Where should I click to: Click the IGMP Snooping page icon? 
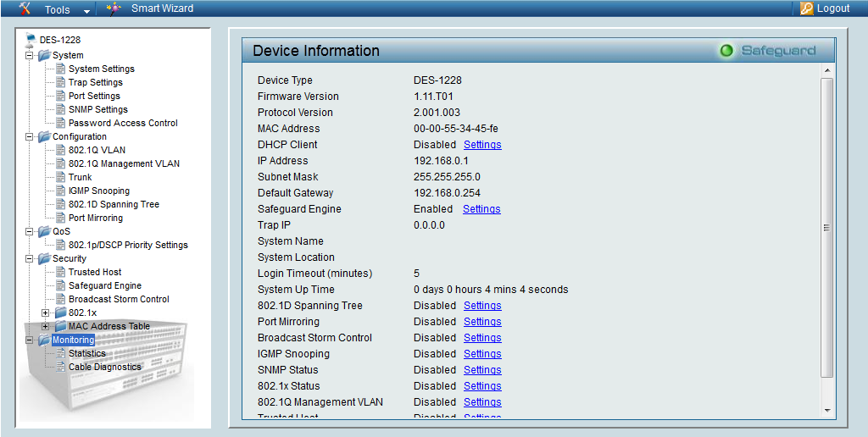pyautogui.click(x=60, y=191)
